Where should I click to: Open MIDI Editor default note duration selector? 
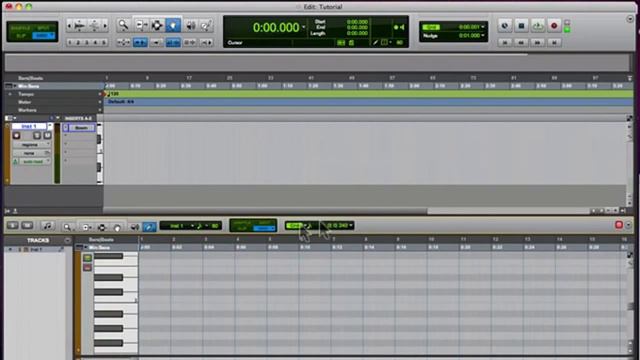(x=201, y=226)
